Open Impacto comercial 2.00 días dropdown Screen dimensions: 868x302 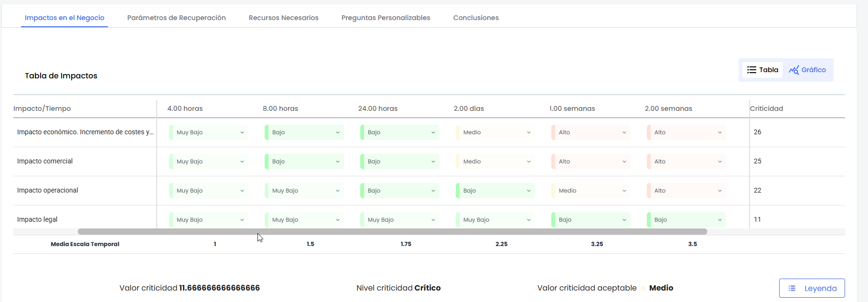[x=495, y=162]
